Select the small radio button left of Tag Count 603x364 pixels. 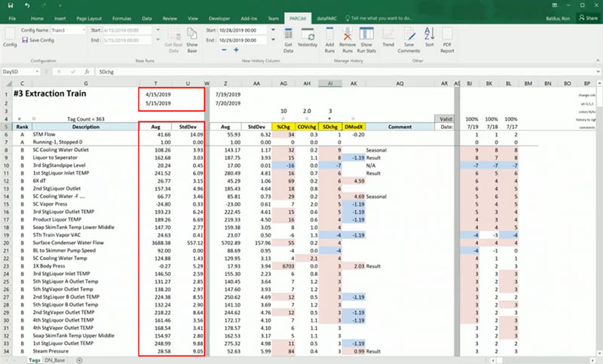(34, 119)
